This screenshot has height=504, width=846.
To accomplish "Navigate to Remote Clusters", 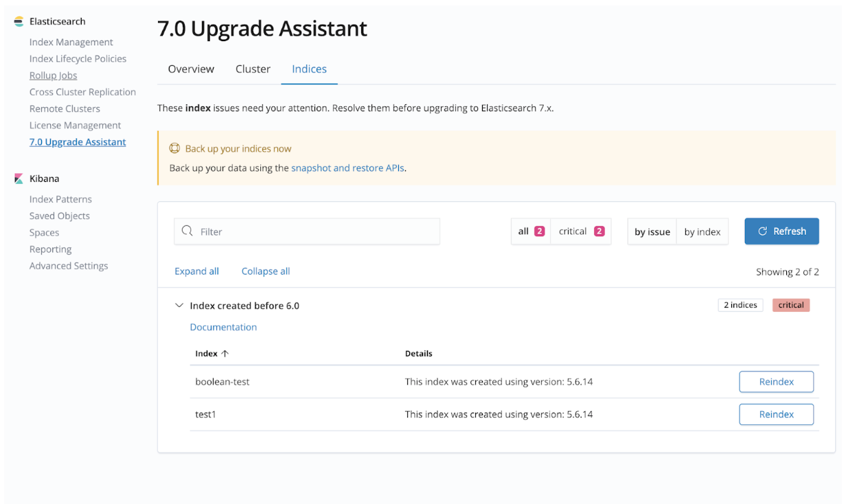I will 65,108.
